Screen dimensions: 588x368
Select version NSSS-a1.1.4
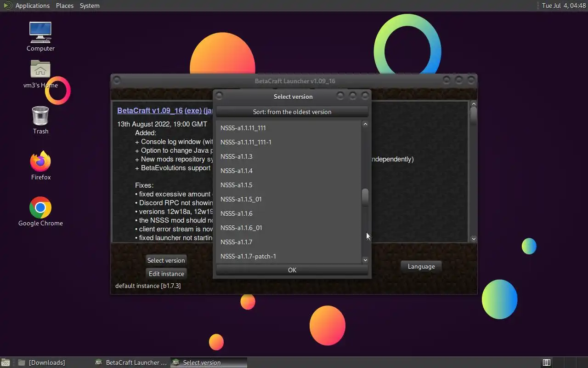coord(288,171)
